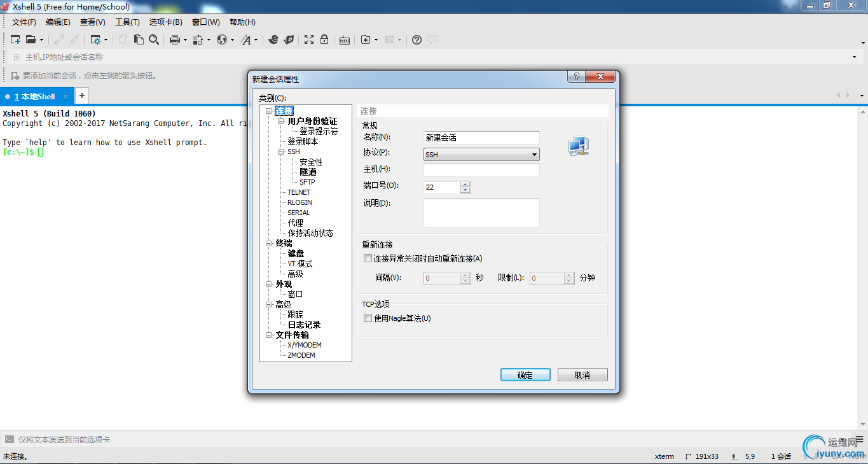Click the lock screen padlock icon
Screen dimensions: 868x464
[324, 39]
